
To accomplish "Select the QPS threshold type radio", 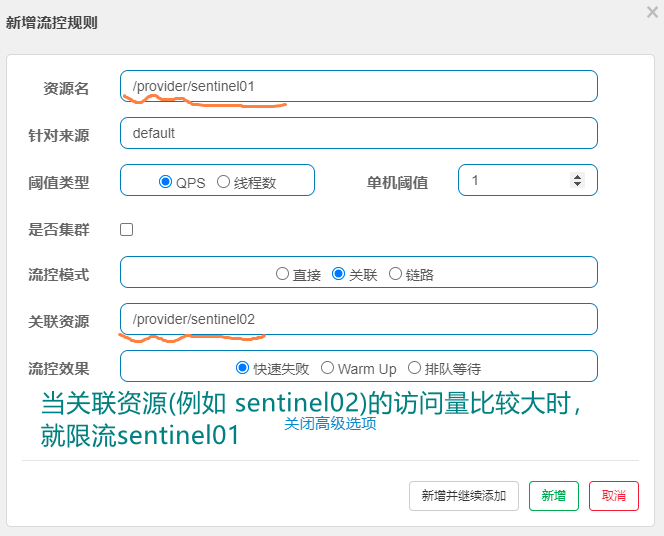I will pyautogui.click(x=165, y=182).
